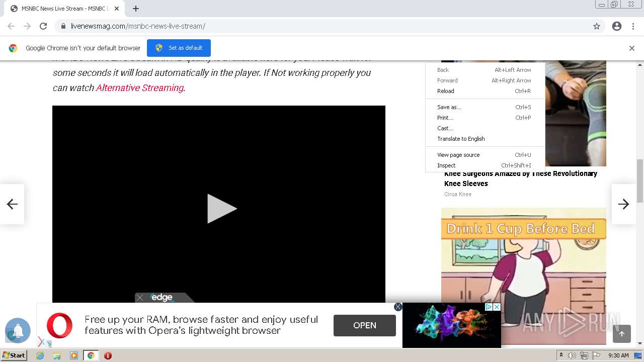Open the file explorer taskbar icon

[57, 355]
